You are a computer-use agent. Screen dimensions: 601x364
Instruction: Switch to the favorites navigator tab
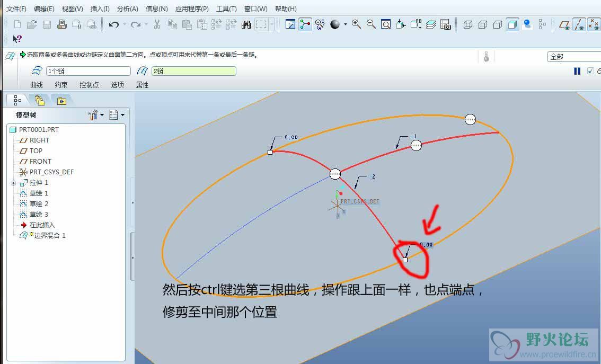click(61, 101)
